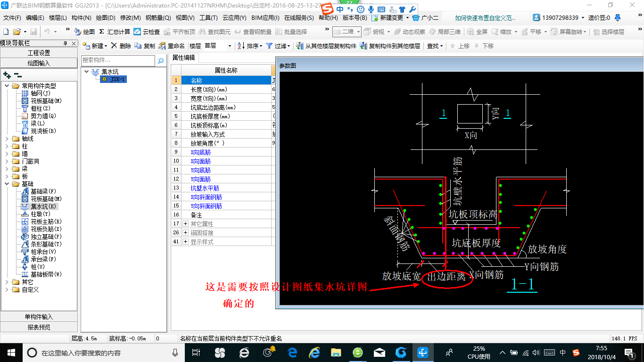Viewport: 644px width, 362px height.
Task: Click the open folder icon
Action: point(17,32)
